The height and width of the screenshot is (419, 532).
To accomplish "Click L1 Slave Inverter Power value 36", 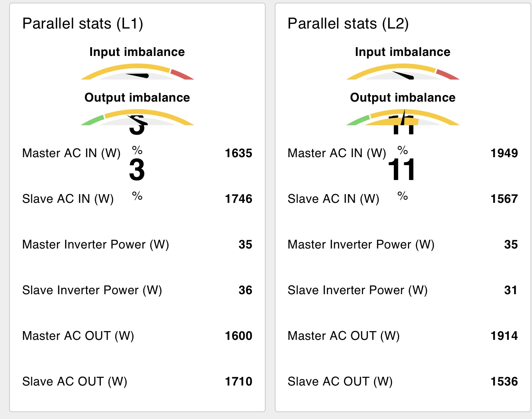I will tap(245, 290).
